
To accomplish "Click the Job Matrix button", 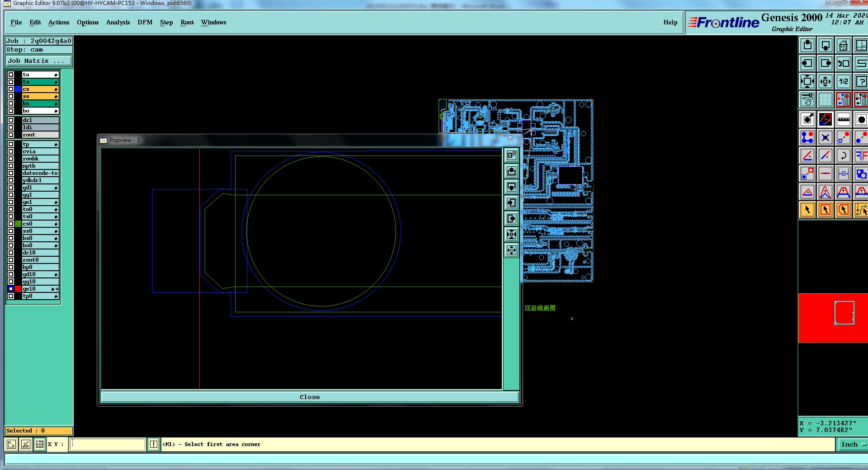I will (38, 61).
